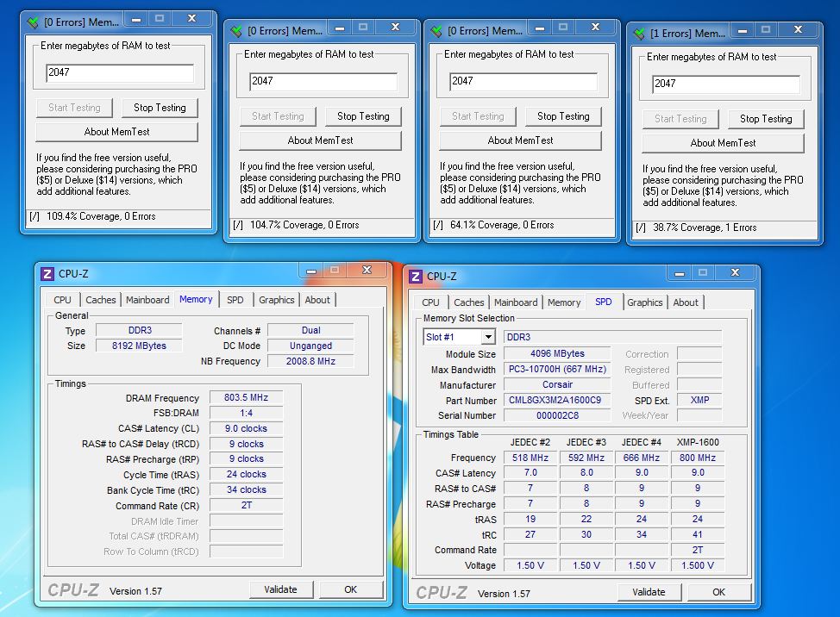
Task: Click JEDEC #2 frequency cell '518 MHz'
Action: coord(530,458)
